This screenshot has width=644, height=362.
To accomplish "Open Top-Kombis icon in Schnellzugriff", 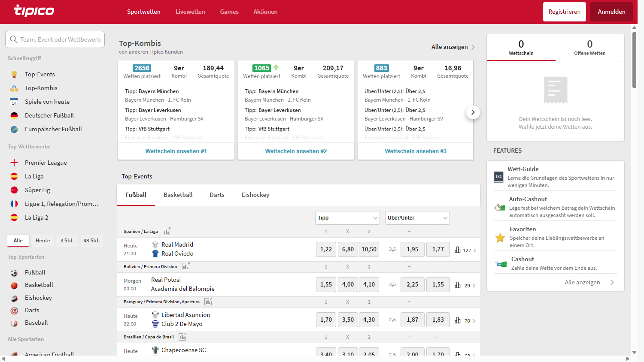I will click(x=14, y=88).
